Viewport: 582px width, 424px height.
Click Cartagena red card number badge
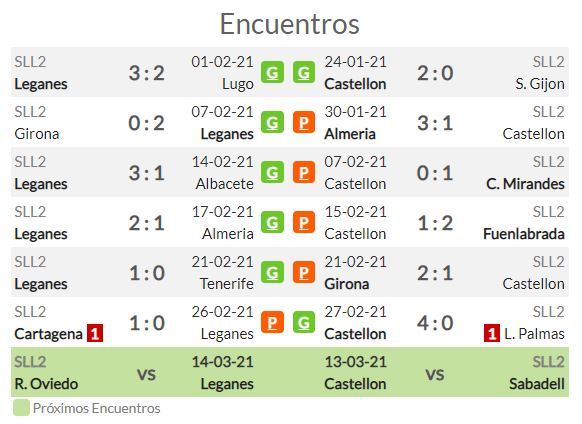click(x=95, y=333)
